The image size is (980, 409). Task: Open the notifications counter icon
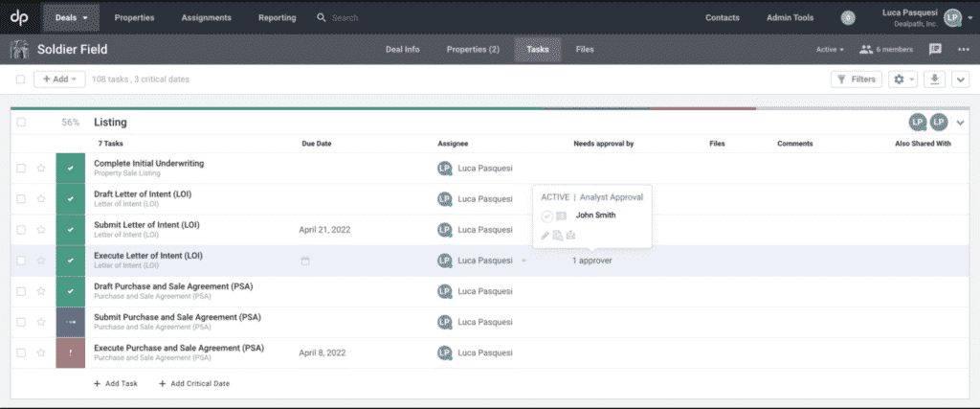pyautogui.click(x=848, y=18)
